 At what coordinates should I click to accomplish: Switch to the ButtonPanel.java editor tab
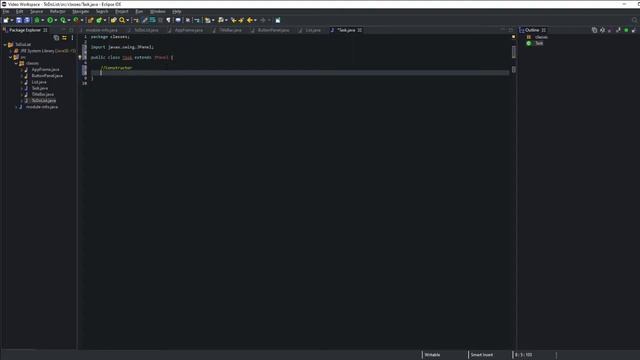273,30
